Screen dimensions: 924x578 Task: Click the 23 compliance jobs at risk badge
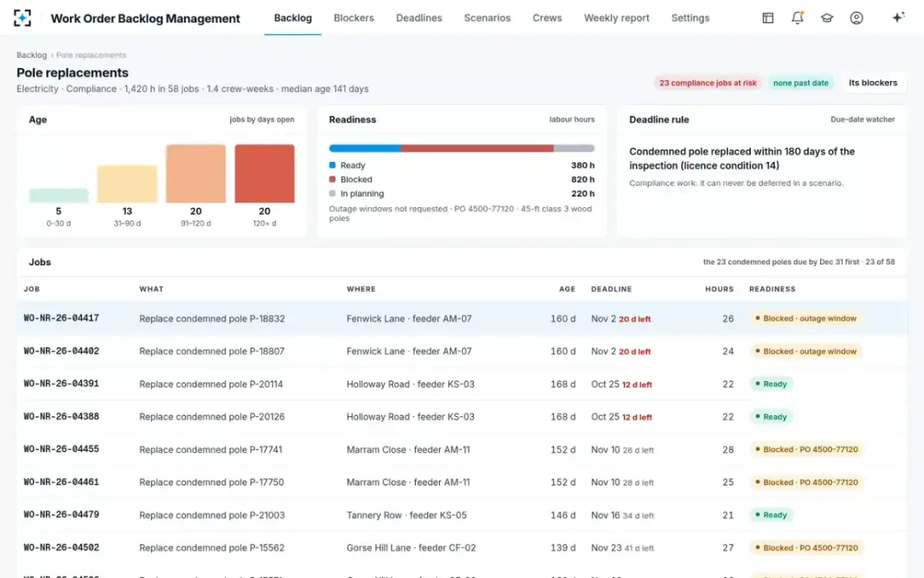click(708, 82)
